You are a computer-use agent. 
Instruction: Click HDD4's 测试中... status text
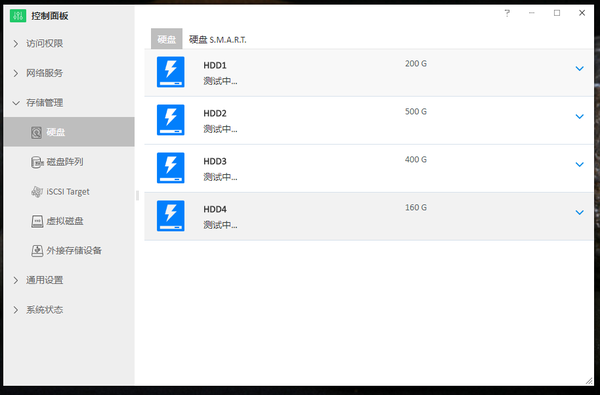click(220, 225)
